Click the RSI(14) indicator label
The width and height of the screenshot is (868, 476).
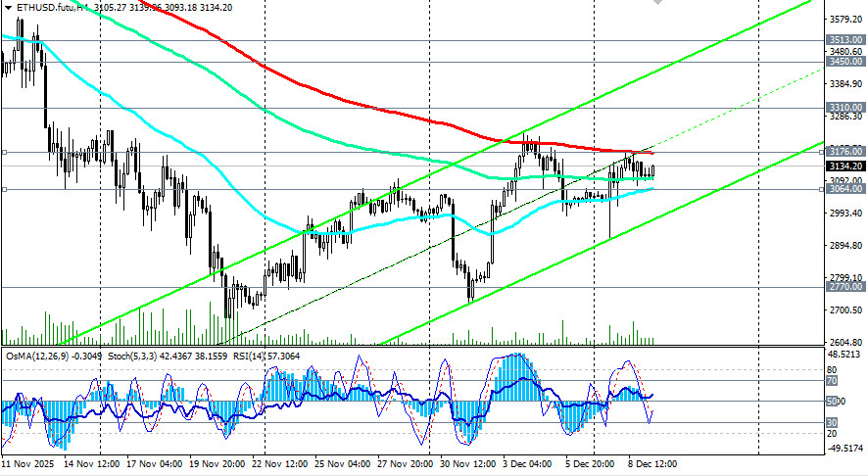[249, 356]
